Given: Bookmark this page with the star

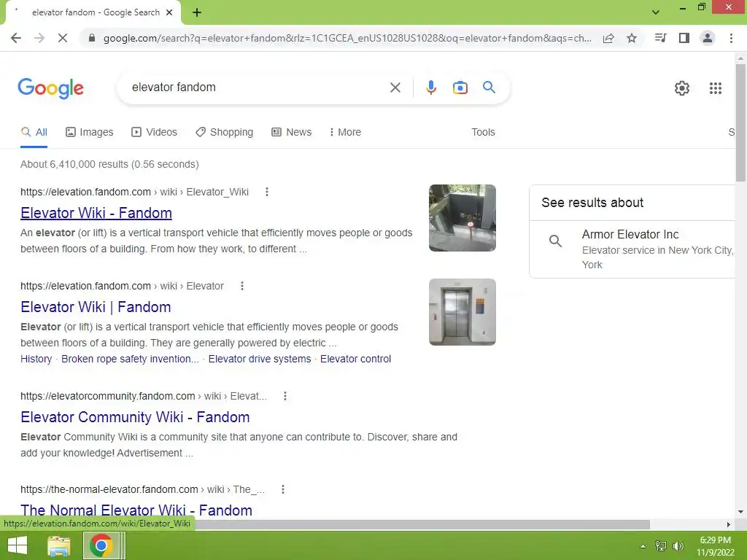Looking at the screenshot, I should [632, 38].
